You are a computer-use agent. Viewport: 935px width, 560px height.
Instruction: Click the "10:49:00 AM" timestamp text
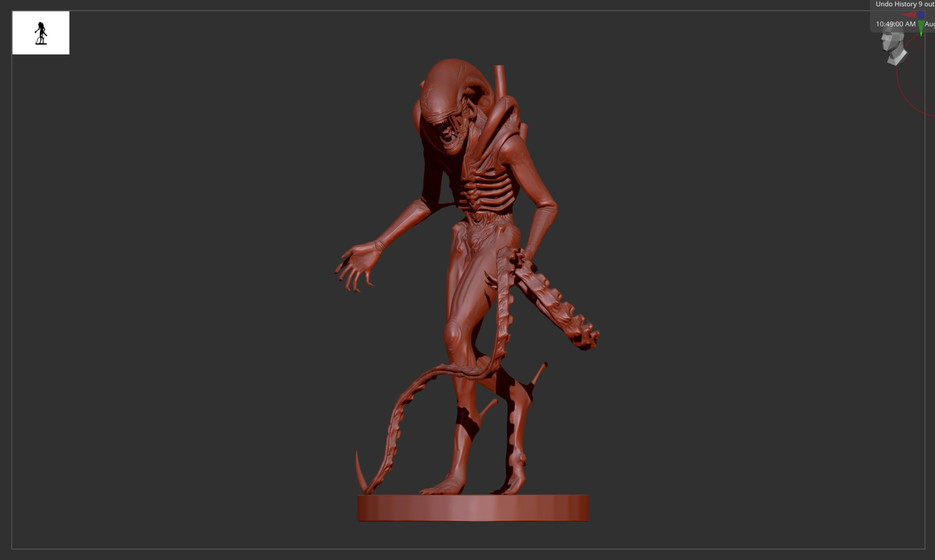(895, 24)
